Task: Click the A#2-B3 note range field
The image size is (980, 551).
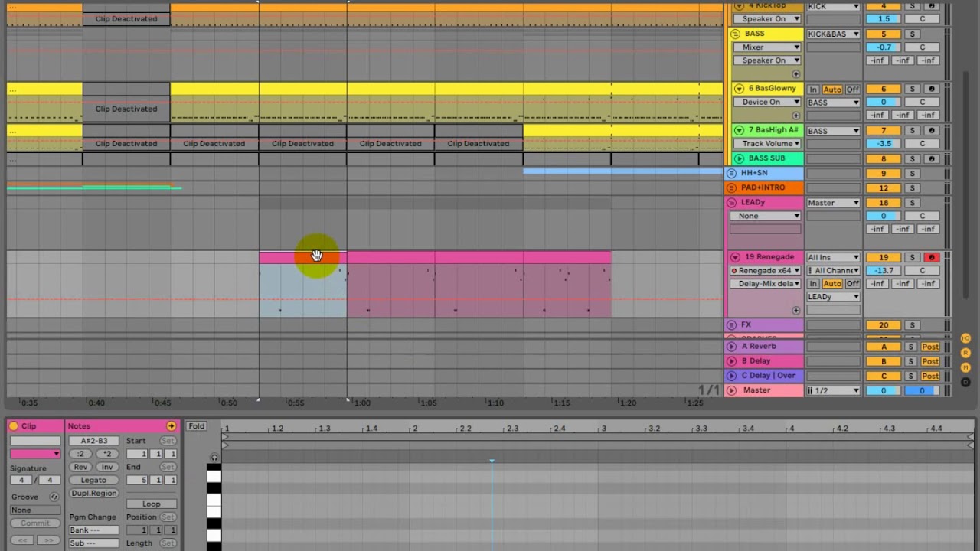Action: coord(93,441)
